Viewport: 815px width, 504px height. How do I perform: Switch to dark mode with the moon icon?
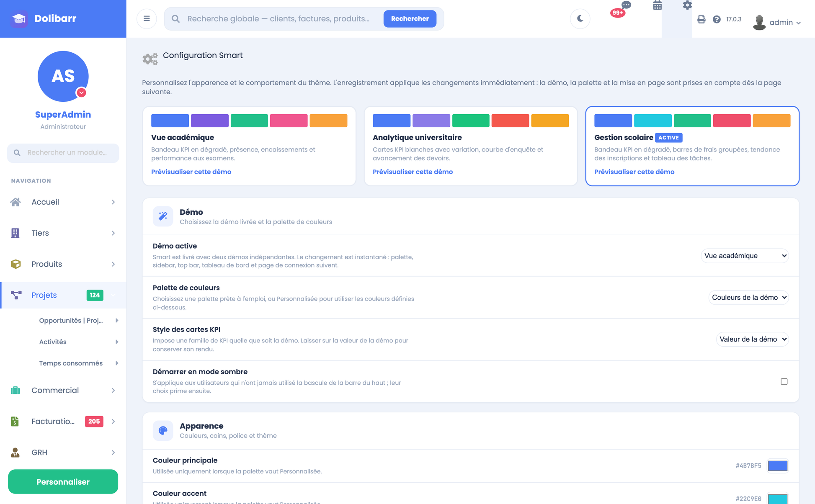point(580,18)
